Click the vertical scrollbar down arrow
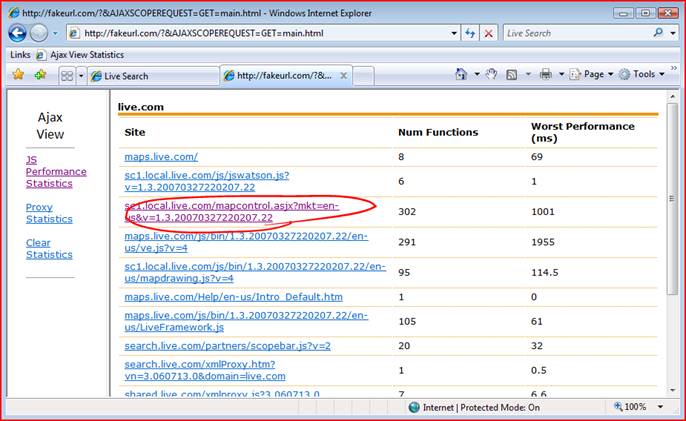Viewport: 686px width, 421px height. coord(670,391)
